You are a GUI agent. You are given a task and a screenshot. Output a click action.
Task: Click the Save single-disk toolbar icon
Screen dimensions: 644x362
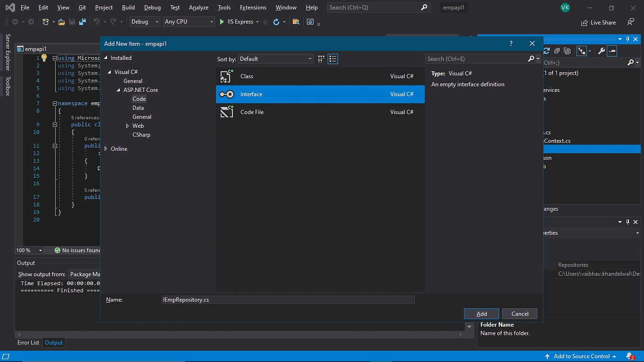(72, 22)
